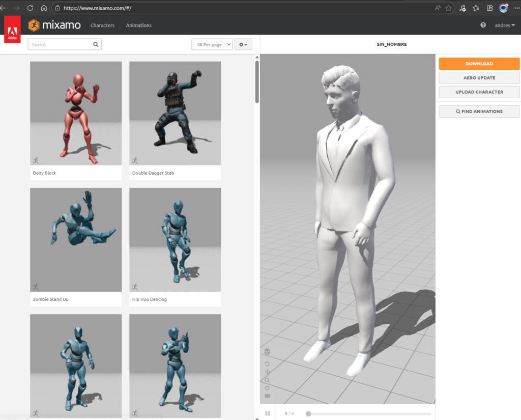Click the search magnifier icon
Image resolution: width=521 pixels, height=420 pixels.
pos(96,45)
